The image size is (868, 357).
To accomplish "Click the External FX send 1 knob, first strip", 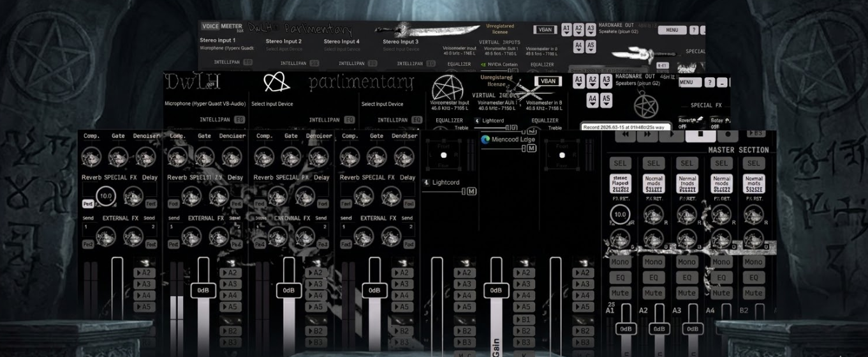I will pyautogui.click(x=106, y=236).
